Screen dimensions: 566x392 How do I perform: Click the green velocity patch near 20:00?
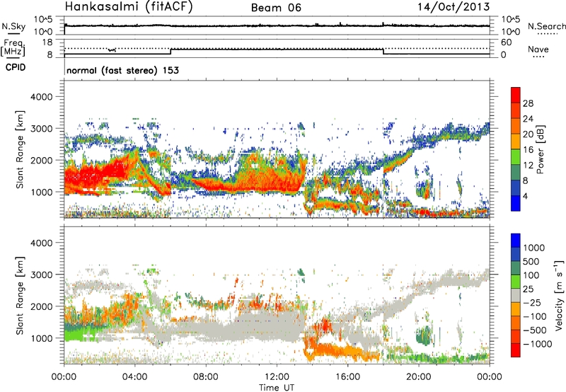[x=424, y=335]
